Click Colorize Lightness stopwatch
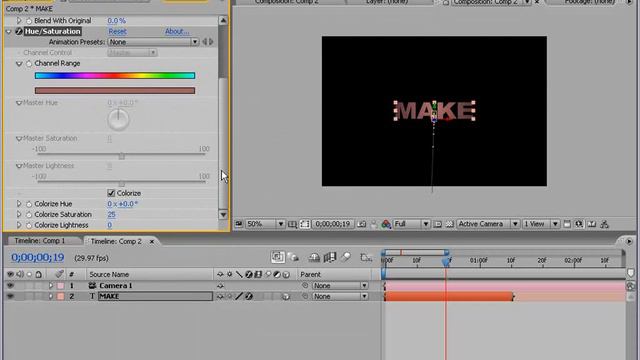640x360 pixels. click(x=29, y=225)
